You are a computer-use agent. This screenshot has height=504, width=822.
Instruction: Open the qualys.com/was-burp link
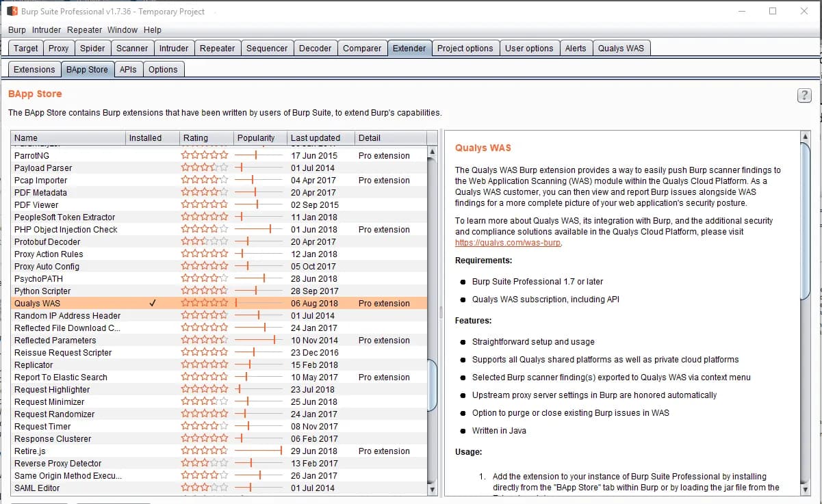tap(508, 243)
